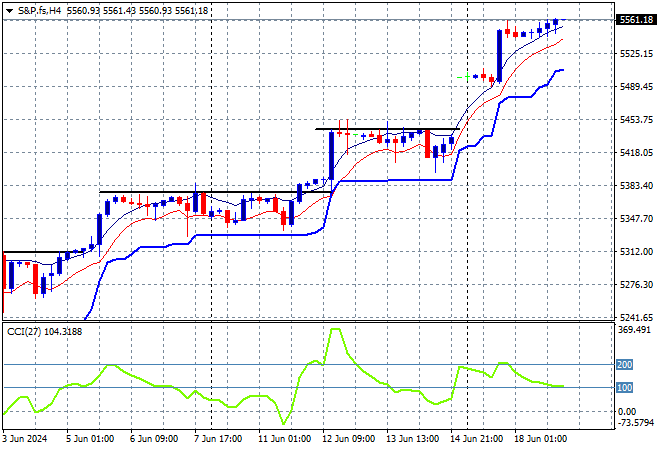Click the CCI 100 level marker
The width and height of the screenshot is (660, 450).
[x=624, y=387]
